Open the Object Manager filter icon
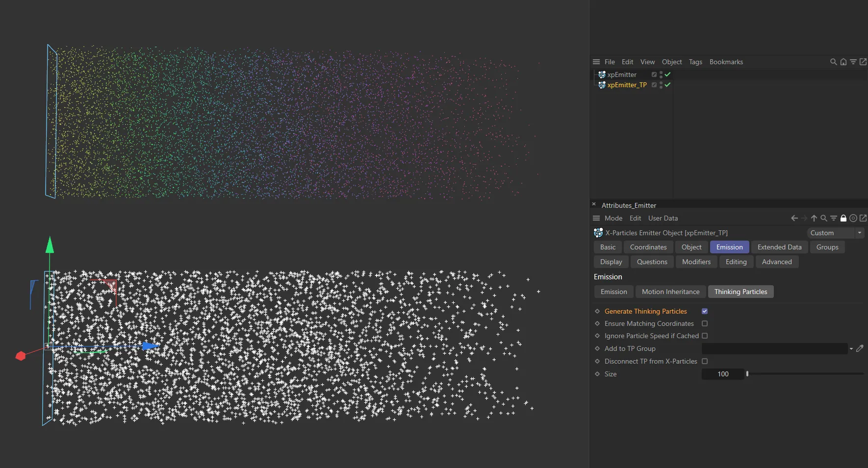 tap(853, 62)
